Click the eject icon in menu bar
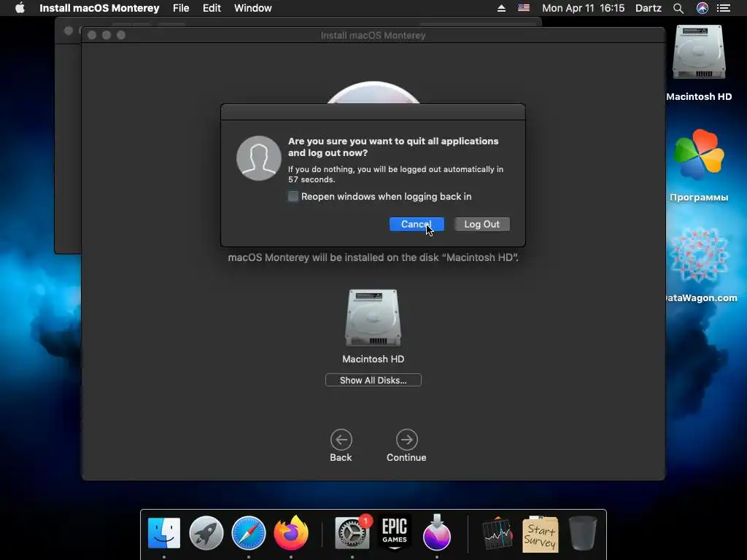The height and width of the screenshot is (560, 747). coord(501,8)
